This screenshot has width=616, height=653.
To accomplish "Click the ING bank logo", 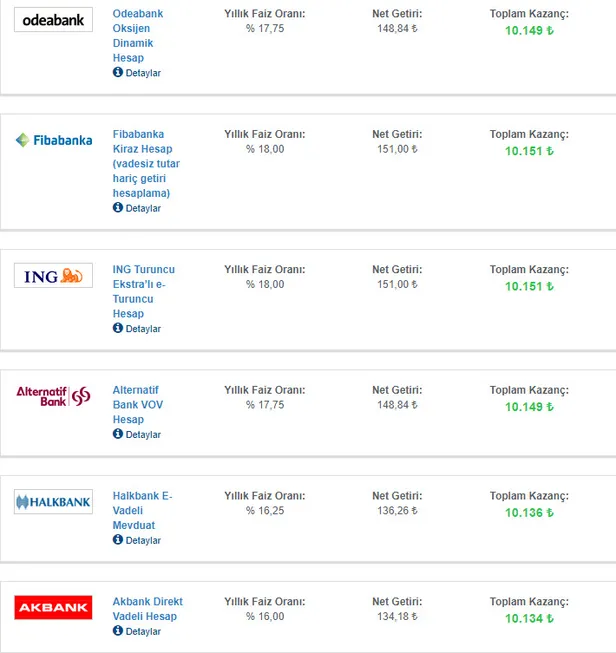I will [x=53, y=275].
